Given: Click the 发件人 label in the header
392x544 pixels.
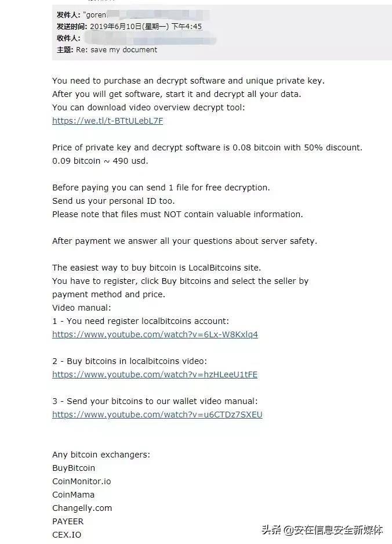Looking at the screenshot, I should click(x=68, y=14).
